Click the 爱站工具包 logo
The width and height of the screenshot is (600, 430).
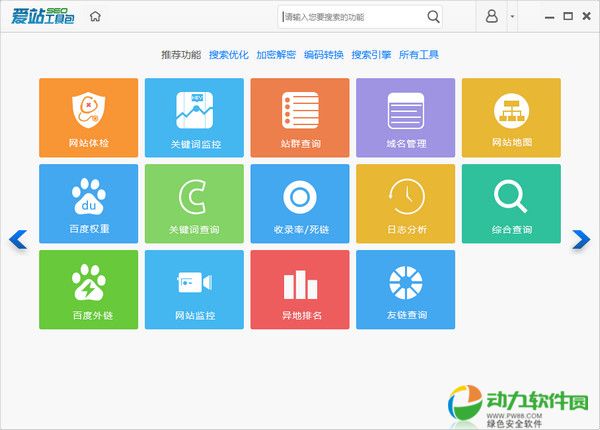(x=43, y=16)
